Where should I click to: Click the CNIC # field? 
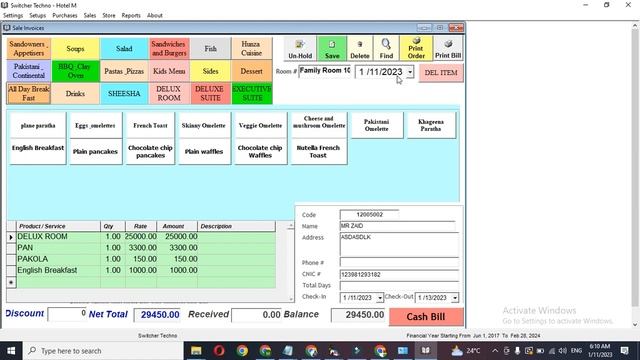(x=399, y=274)
